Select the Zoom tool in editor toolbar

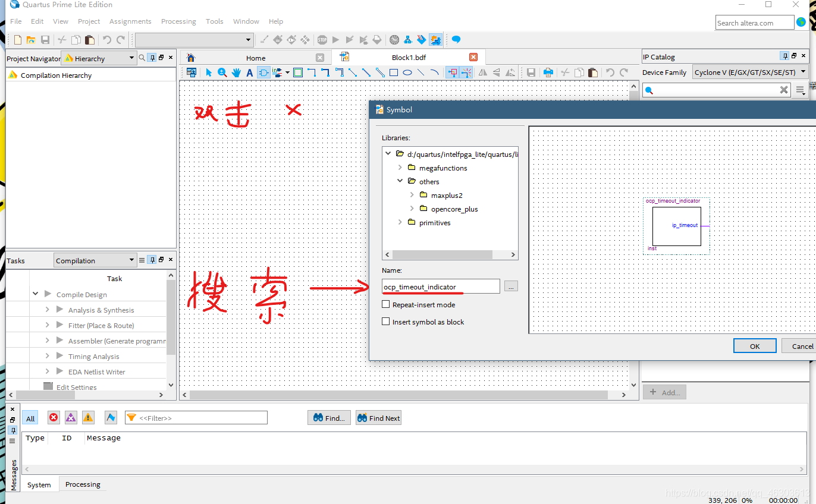pos(222,73)
